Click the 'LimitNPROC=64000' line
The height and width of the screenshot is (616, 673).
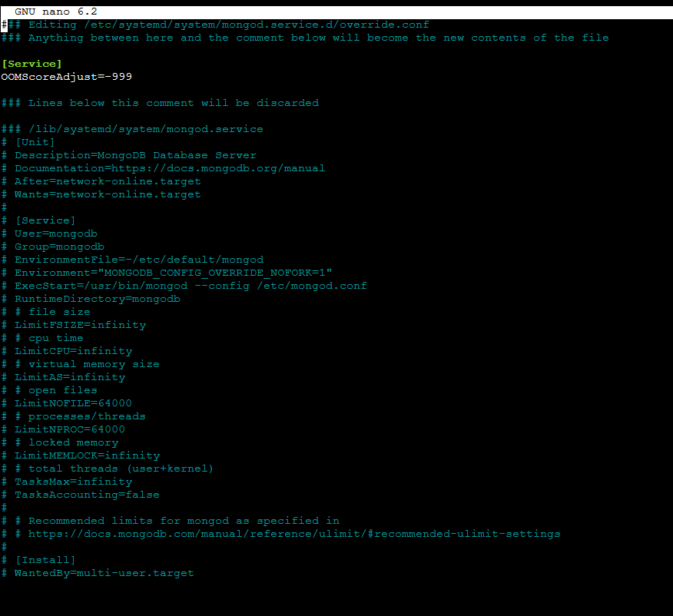[63, 429]
